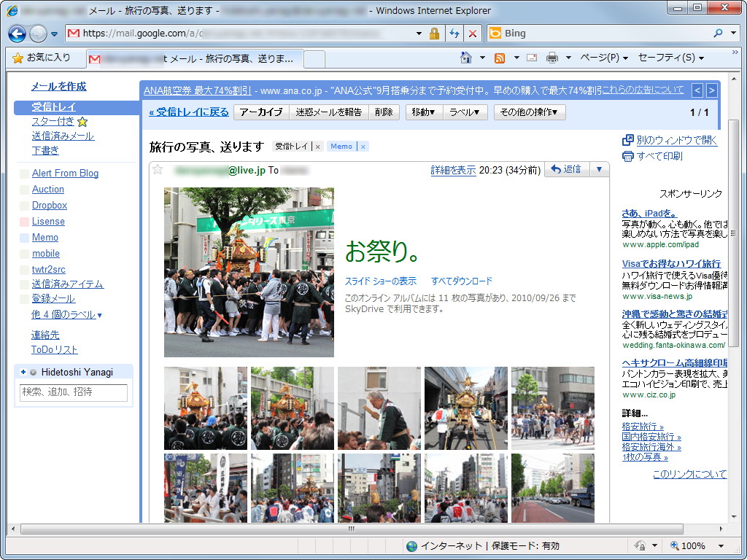
Task: Open その他の操作▾ dropdown
Action: (x=530, y=112)
